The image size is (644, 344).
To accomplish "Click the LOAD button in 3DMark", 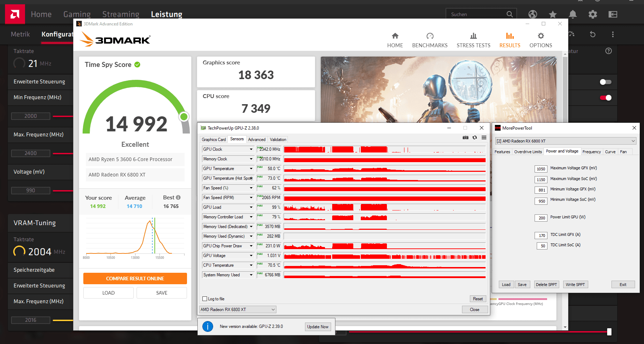I will 108,293.
